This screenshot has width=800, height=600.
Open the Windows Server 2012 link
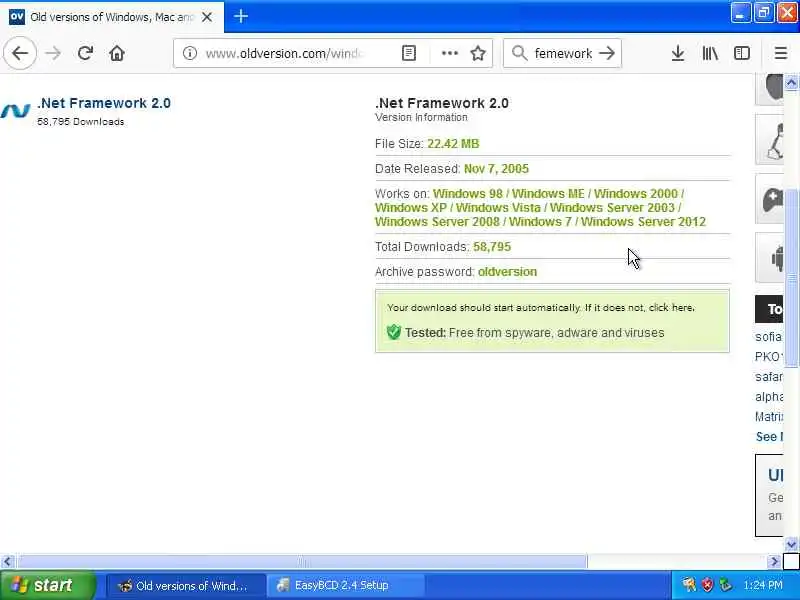643,221
